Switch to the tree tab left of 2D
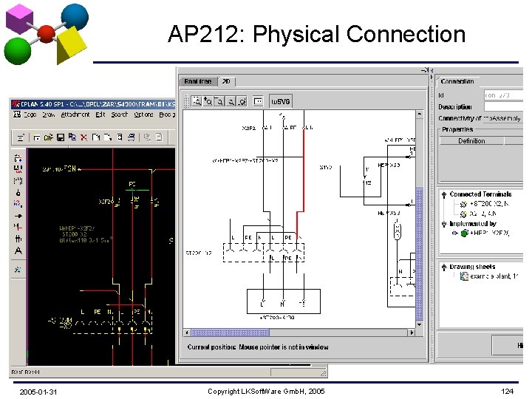 [x=198, y=81]
